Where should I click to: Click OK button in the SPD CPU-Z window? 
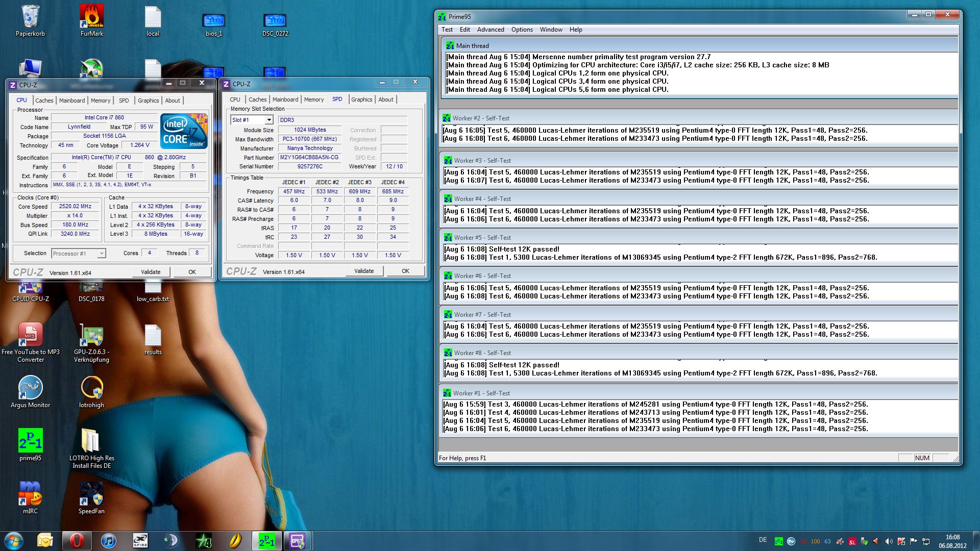(x=405, y=271)
